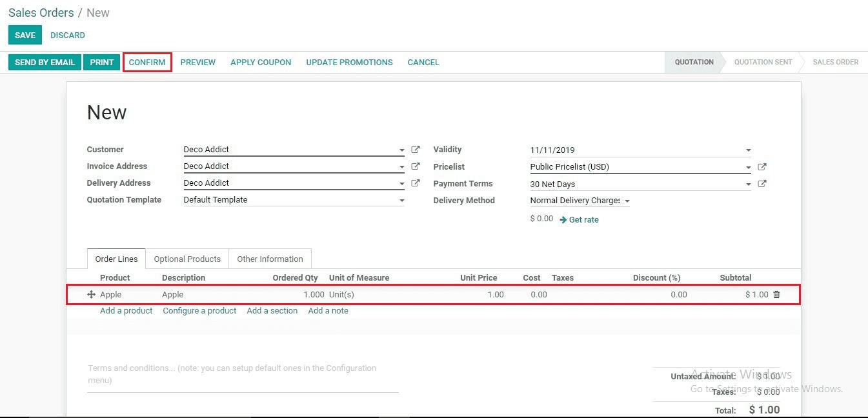This screenshot has height=418, width=868.
Task: Open Invoice Address external link icon
Action: click(416, 166)
